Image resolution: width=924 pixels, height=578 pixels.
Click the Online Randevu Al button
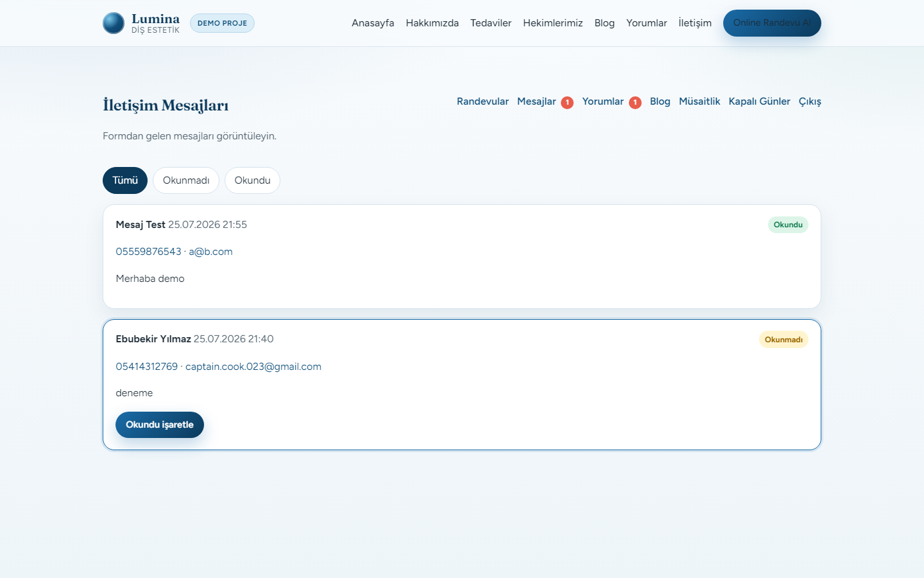[772, 23]
